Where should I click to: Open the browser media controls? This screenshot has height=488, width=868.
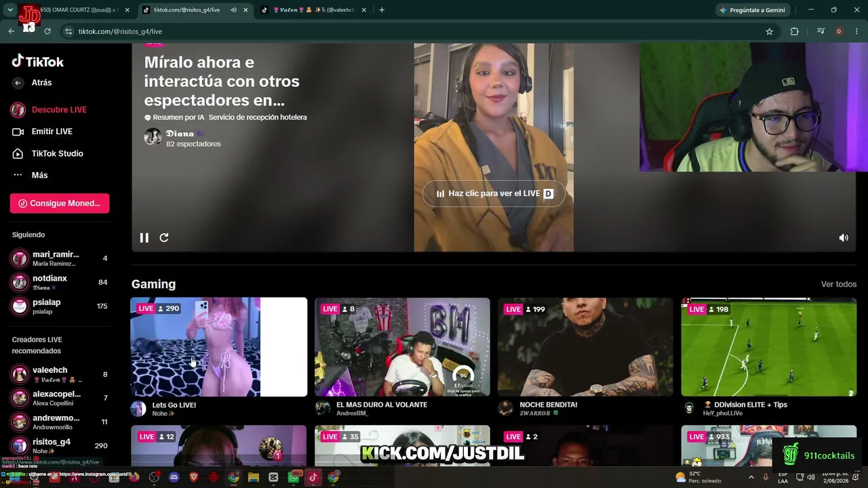[821, 31]
